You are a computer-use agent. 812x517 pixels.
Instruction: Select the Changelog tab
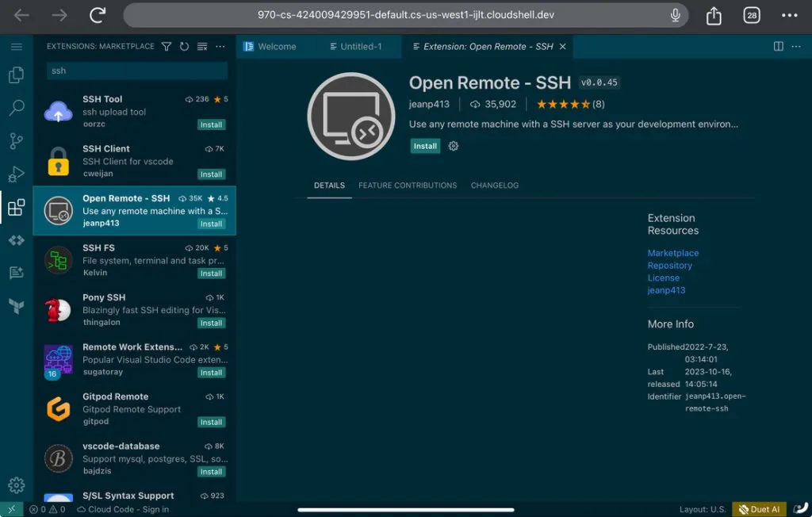point(495,186)
